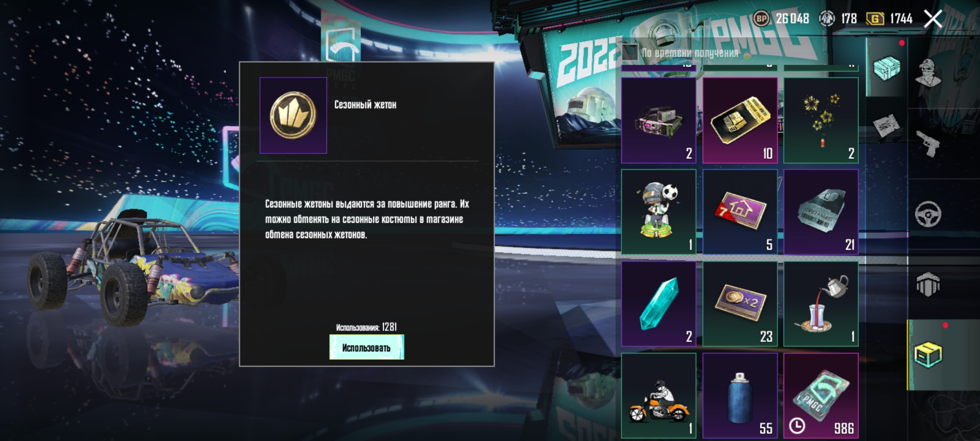Select the gold premium crate coupon item
Viewport: 980px width, 441px height.
pyautogui.click(x=740, y=120)
